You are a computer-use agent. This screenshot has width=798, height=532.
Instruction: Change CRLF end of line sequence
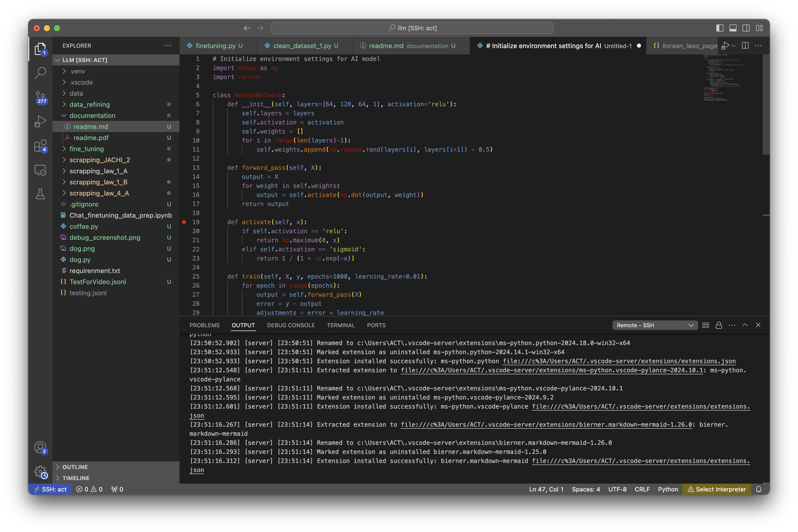click(x=642, y=489)
